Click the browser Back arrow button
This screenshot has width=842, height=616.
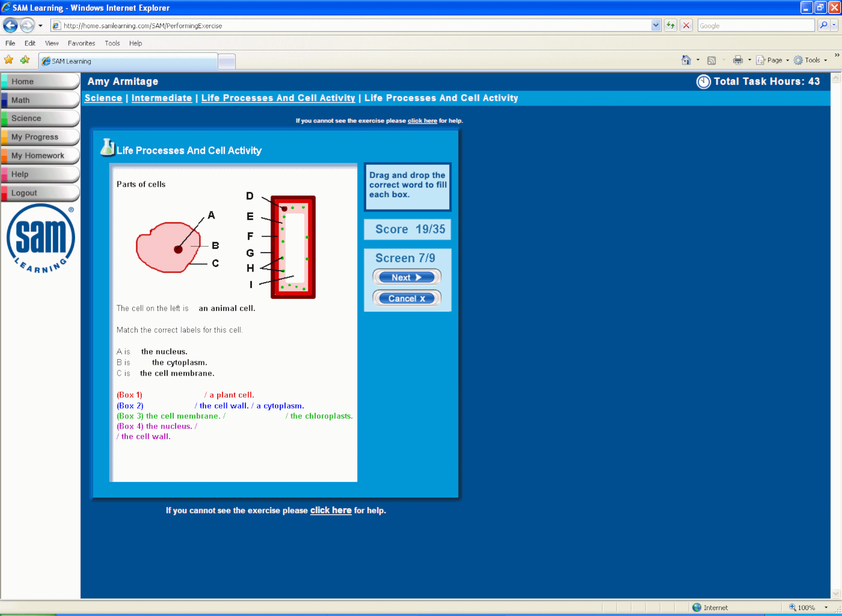pos(10,26)
